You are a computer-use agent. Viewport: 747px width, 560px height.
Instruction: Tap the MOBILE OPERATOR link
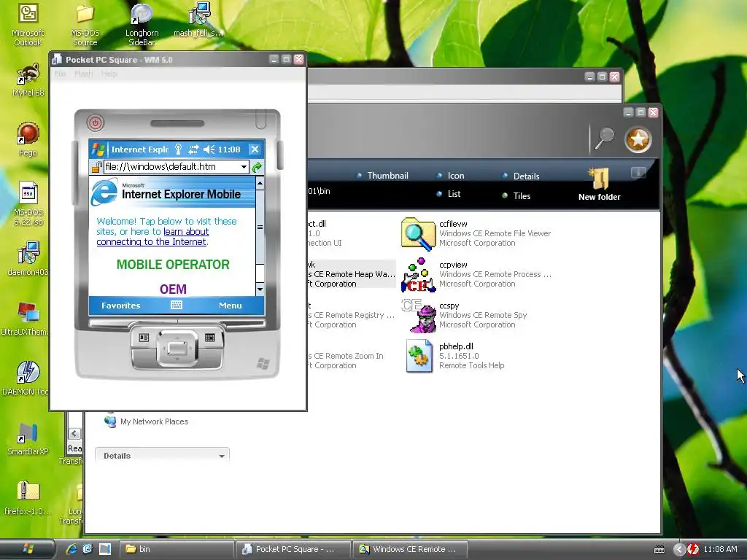point(173,264)
